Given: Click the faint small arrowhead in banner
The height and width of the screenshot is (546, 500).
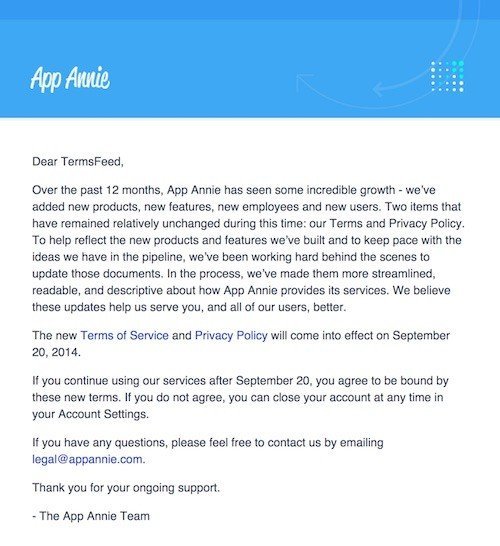Looking at the screenshot, I should [304, 81].
